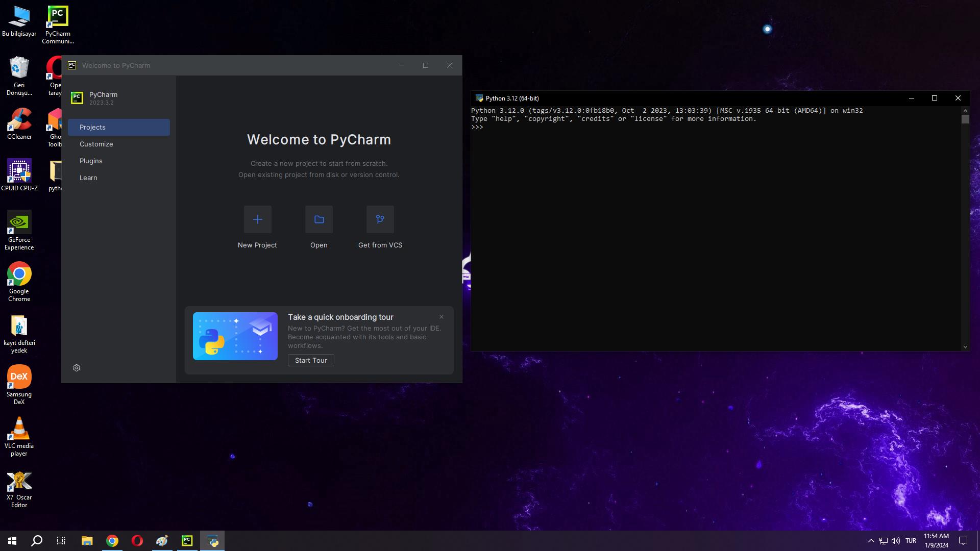
Task: Click the Paint-style palette taskbar icon
Action: coord(162,541)
